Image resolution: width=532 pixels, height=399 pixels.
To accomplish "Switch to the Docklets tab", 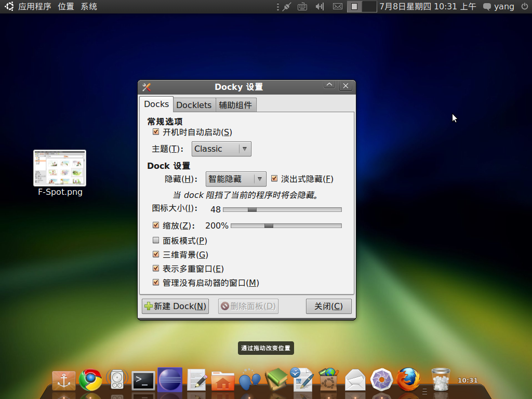I will click(194, 105).
